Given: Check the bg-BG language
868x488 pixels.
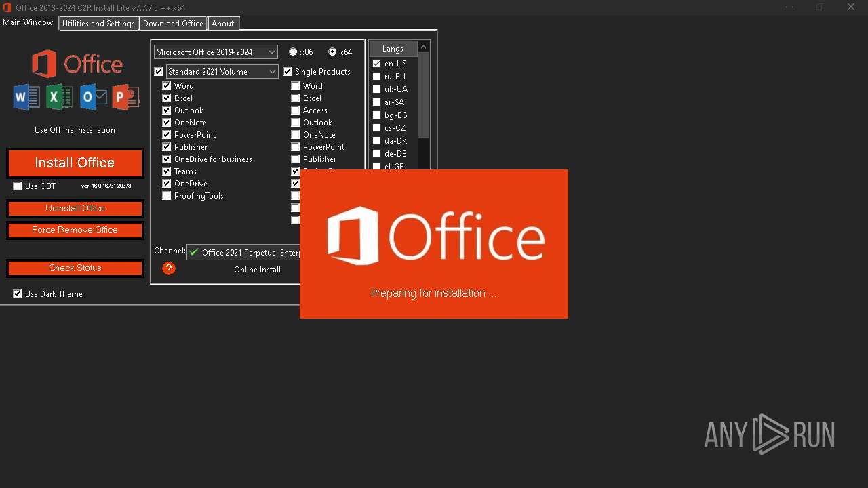Looking at the screenshot, I should [x=377, y=115].
